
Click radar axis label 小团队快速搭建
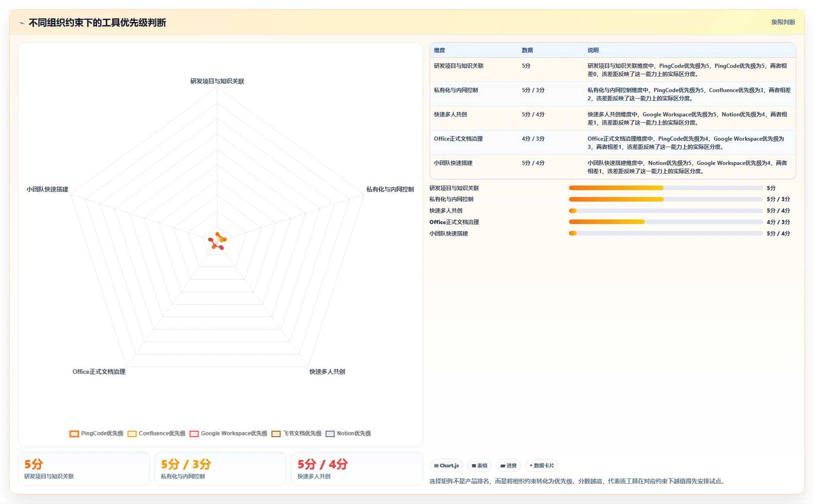coord(47,189)
